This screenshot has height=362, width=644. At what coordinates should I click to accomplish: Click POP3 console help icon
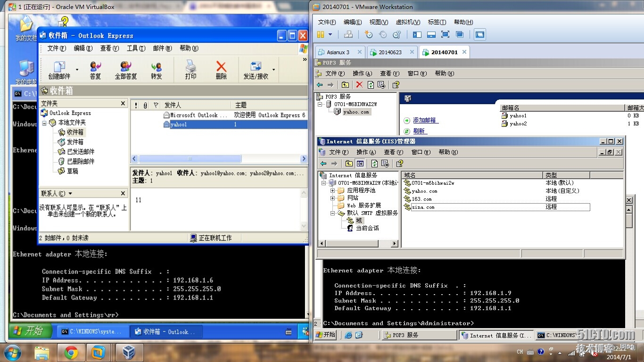(396, 85)
